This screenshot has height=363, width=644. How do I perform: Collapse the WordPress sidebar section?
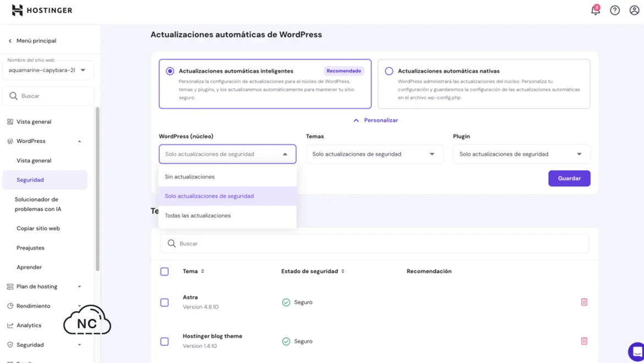[x=79, y=142]
